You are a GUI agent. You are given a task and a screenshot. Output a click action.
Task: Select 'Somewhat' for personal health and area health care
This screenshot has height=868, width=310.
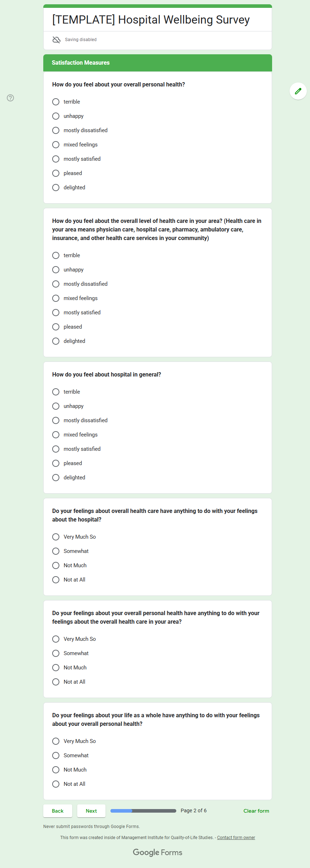pyautogui.click(x=56, y=653)
